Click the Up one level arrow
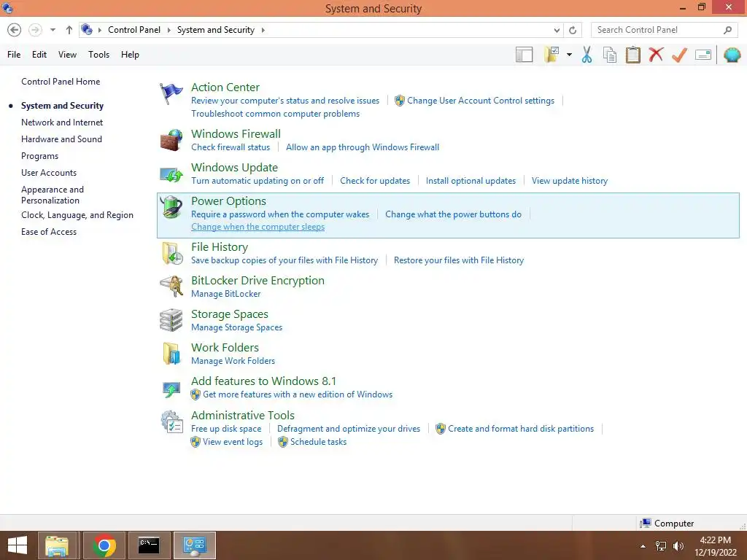The height and width of the screenshot is (560, 747). pos(69,29)
